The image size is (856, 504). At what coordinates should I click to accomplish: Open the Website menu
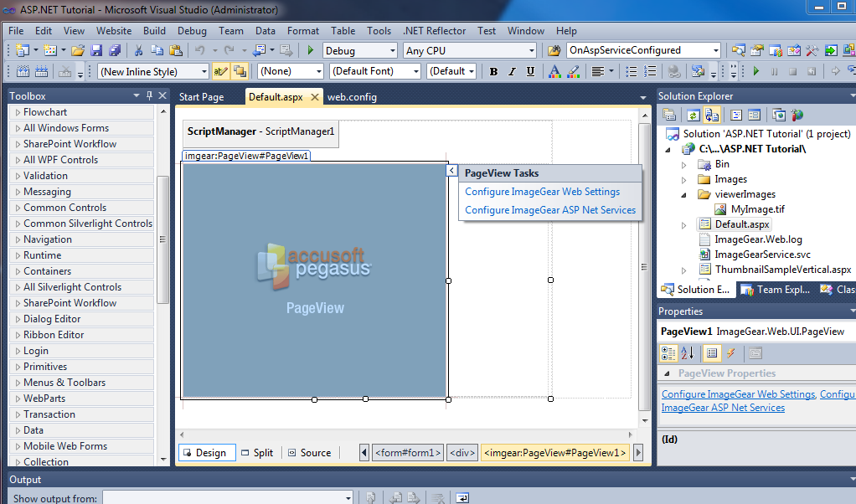[x=114, y=31]
